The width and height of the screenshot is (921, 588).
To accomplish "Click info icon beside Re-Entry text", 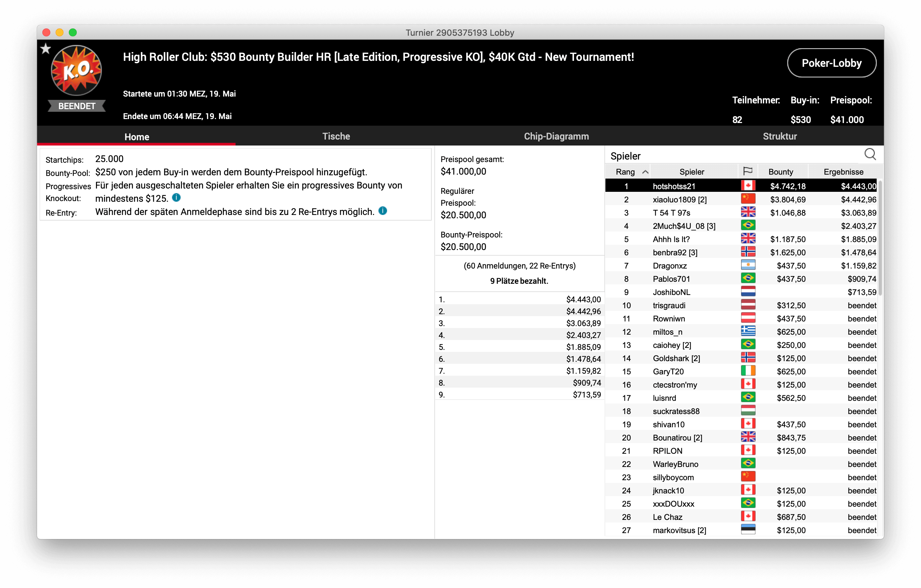I will pyautogui.click(x=382, y=211).
